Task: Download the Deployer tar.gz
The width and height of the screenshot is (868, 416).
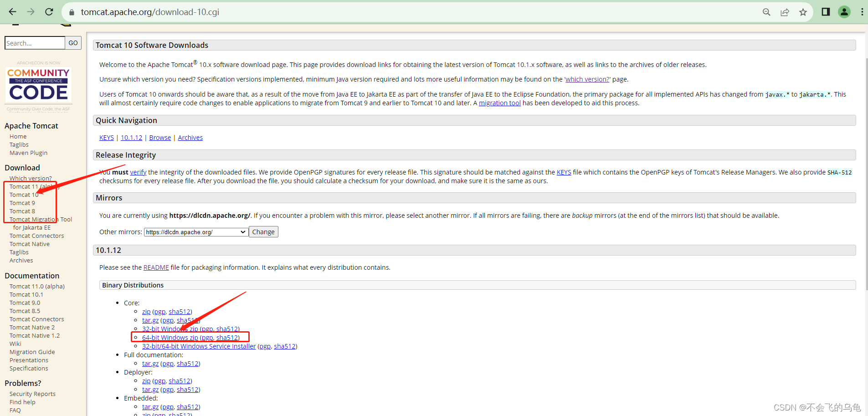Action: (150, 390)
